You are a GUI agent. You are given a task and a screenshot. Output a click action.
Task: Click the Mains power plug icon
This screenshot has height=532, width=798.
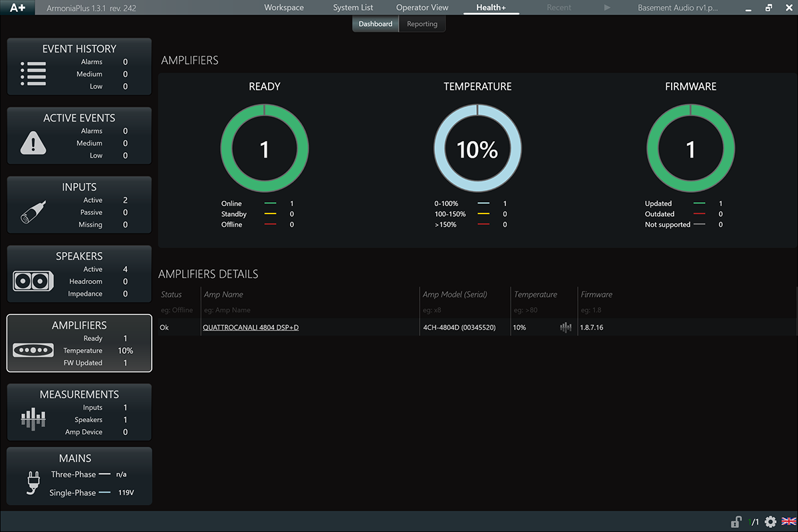tap(33, 483)
